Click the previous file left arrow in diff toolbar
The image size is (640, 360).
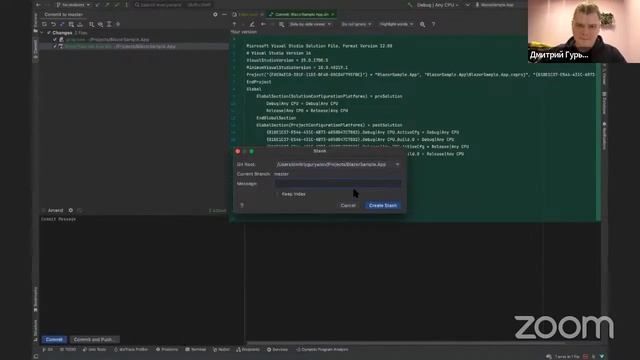[263, 24]
